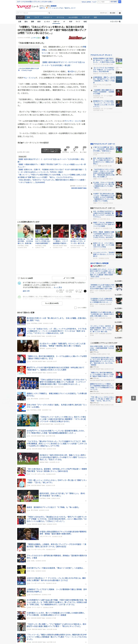Open the 146 comments count icon
Screen dimensions: 138x644
pos(33,38)
